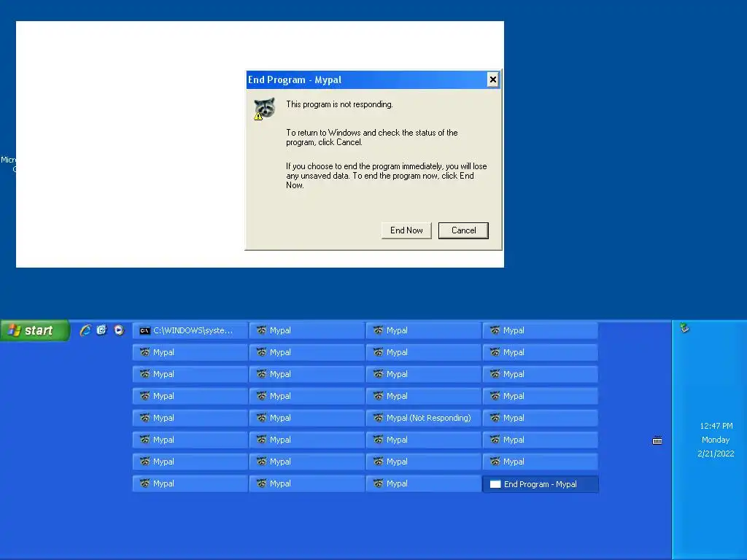Close the End Program - Mypal dialog
747x560 pixels.
coord(493,79)
